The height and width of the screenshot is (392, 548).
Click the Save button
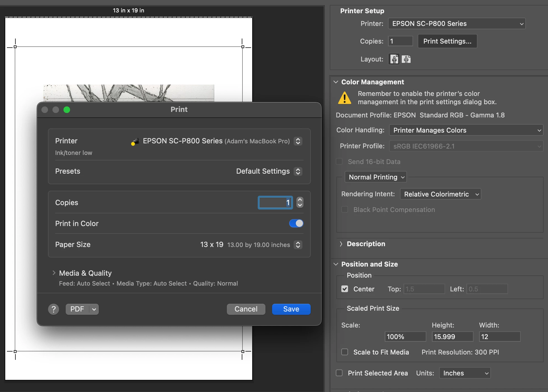(x=291, y=309)
